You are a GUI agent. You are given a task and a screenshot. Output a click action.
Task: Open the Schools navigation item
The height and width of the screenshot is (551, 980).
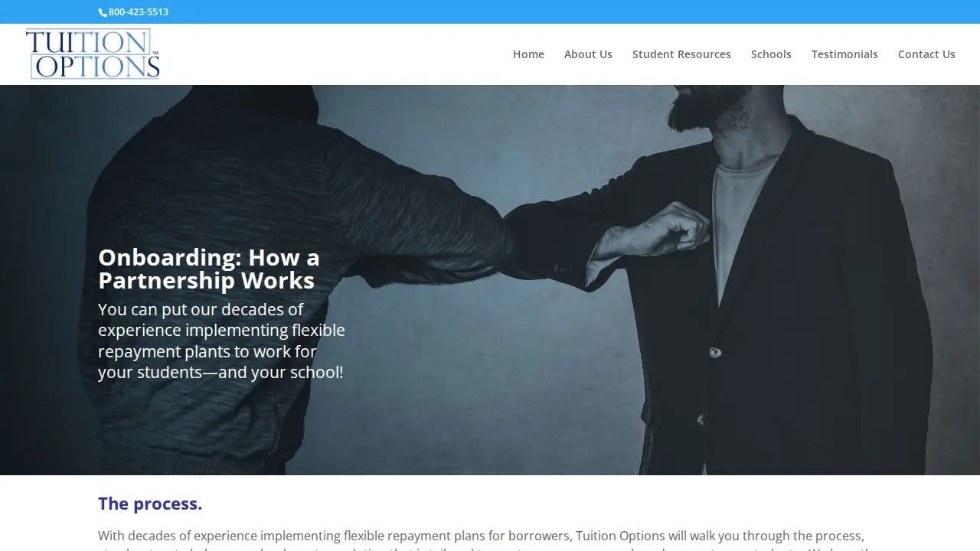point(771,54)
